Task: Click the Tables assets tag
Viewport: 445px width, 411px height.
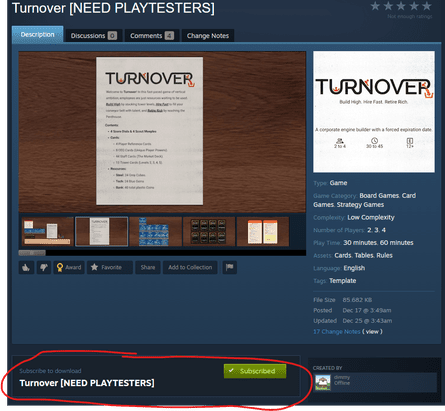Action: (x=364, y=255)
